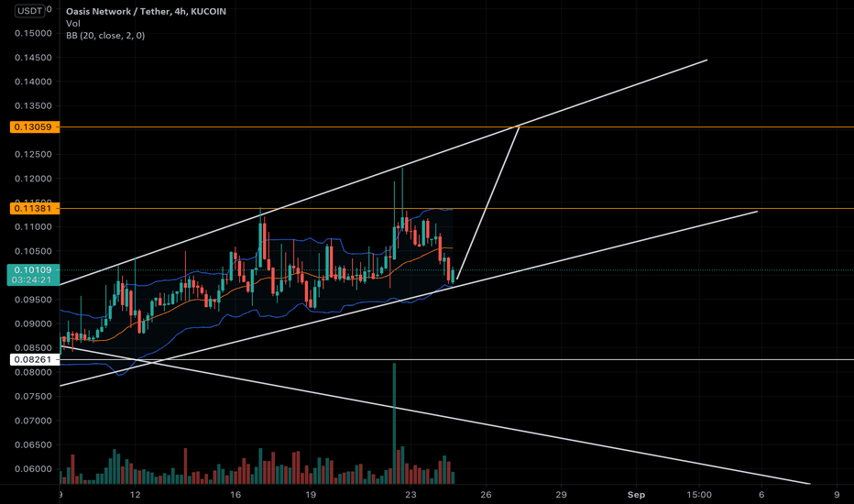Viewport: 854px width, 504px height.
Task: Click the countdown timer 03:24:21
Action: [31, 280]
